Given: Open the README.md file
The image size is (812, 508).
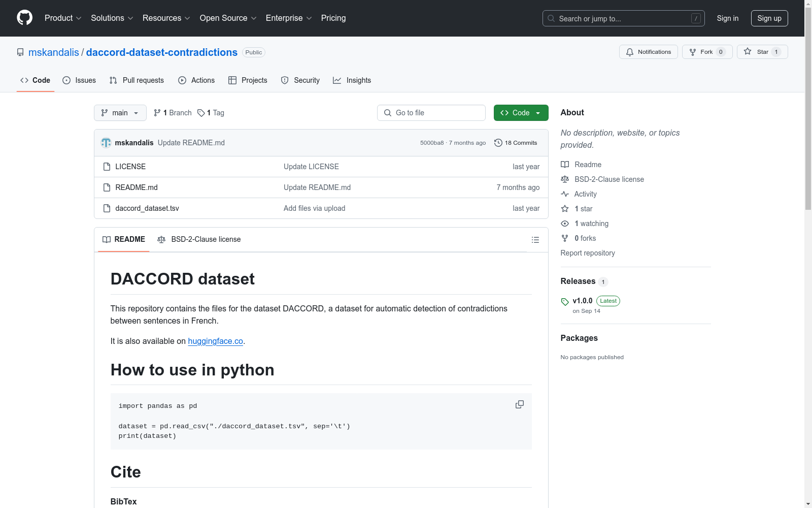Looking at the screenshot, I should click(x=137, y=187).
